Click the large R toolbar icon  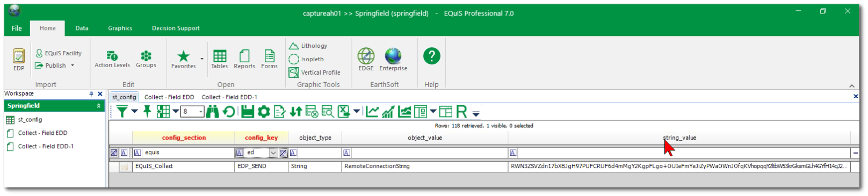tap(461, 111)
